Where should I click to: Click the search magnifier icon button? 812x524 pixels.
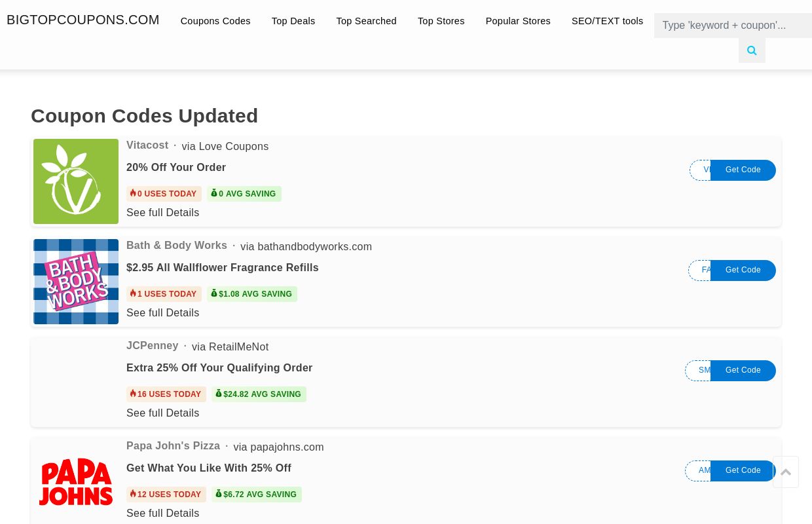752,50
